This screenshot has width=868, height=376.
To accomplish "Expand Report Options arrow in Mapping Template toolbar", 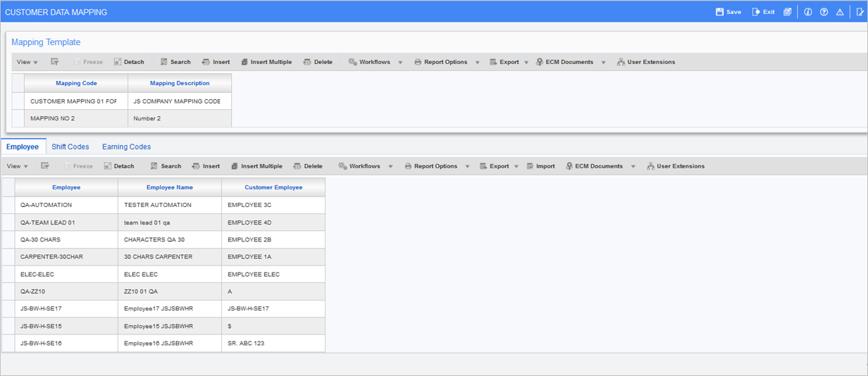I will coord(477,63).
